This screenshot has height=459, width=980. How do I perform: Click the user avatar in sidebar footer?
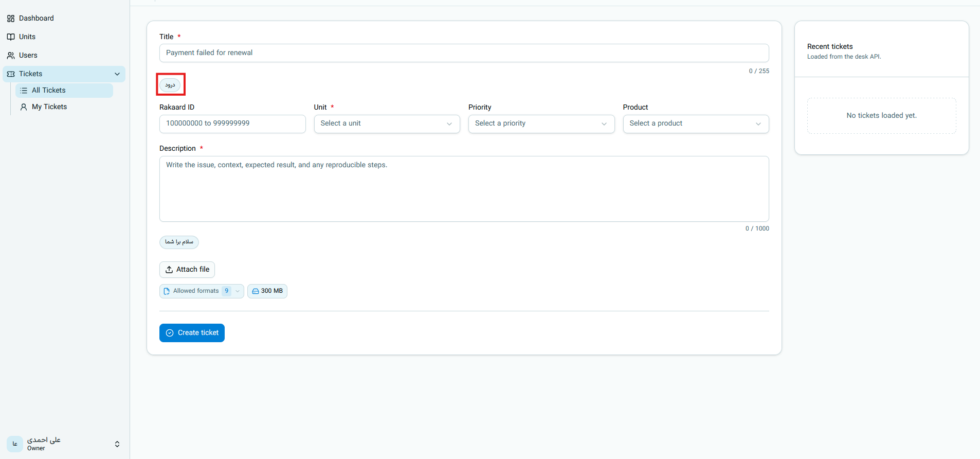pyautogui.click(x=14, y=444)
